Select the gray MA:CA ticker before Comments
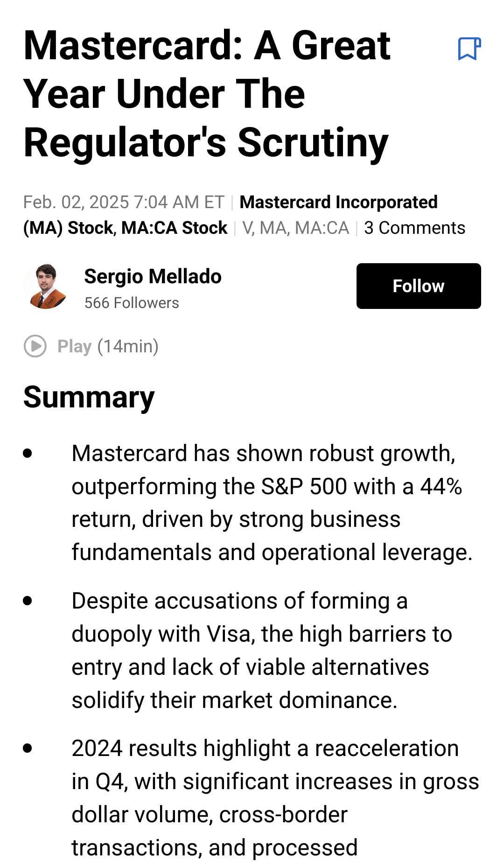This screenshot has width=504, height=868. pos(322,228)
